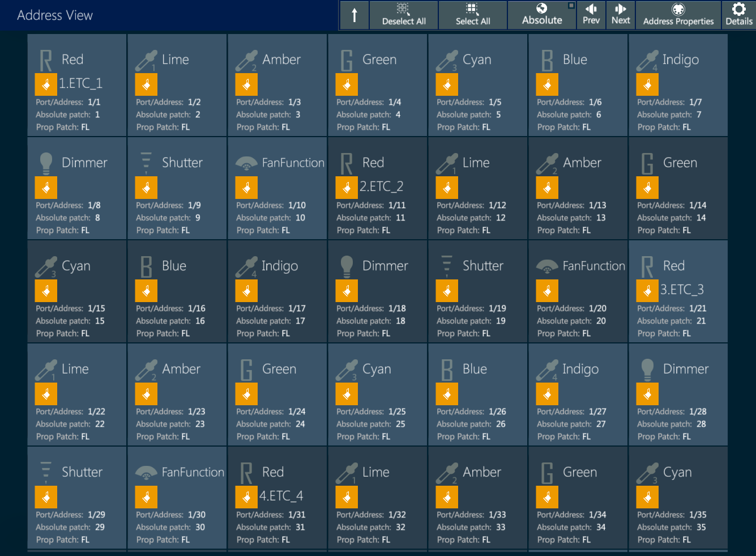The image size is (756, 556).
Task: Open the Details gear panel
Action: tap(739, 15)
